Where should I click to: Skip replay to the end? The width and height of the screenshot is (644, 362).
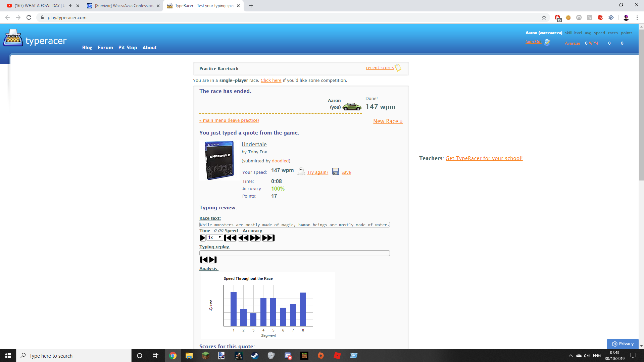[x=268, y=238]
